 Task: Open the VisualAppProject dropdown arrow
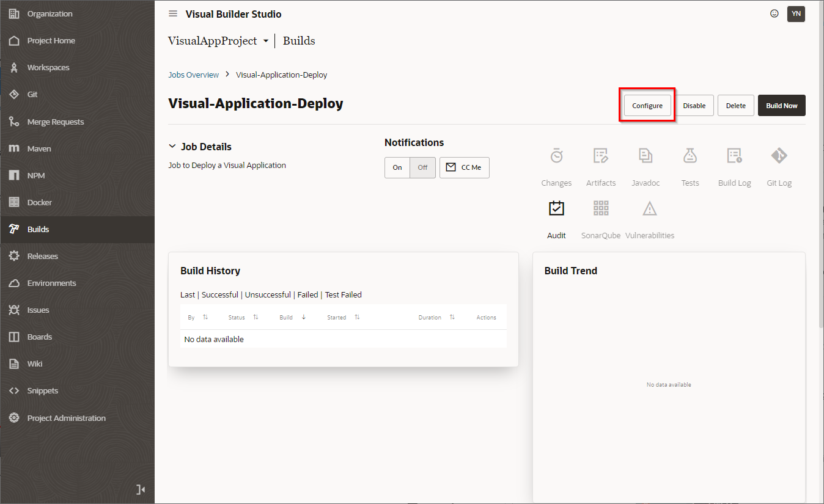tap(265, 42)
